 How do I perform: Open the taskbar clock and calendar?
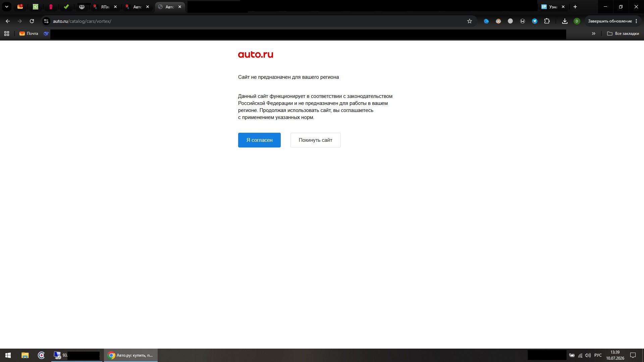tap(615, 355)
